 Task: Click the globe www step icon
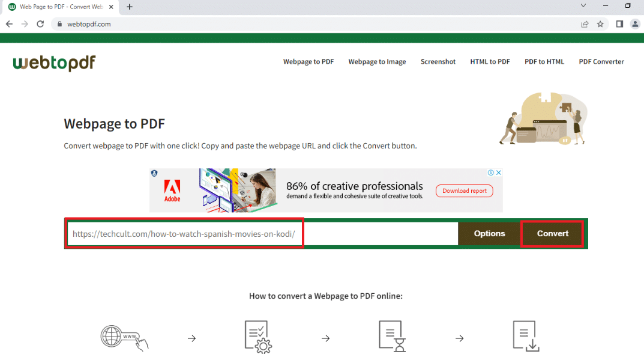124,338
